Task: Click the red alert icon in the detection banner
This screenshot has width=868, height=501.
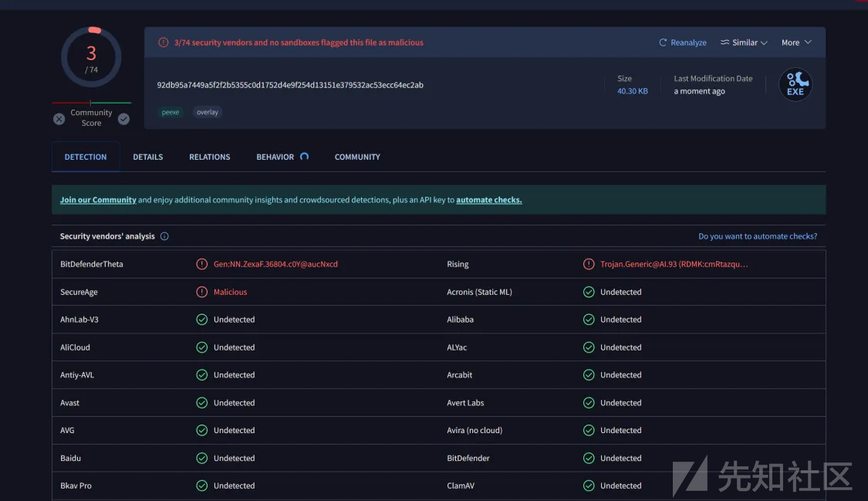Action: [x=164, y=42]
